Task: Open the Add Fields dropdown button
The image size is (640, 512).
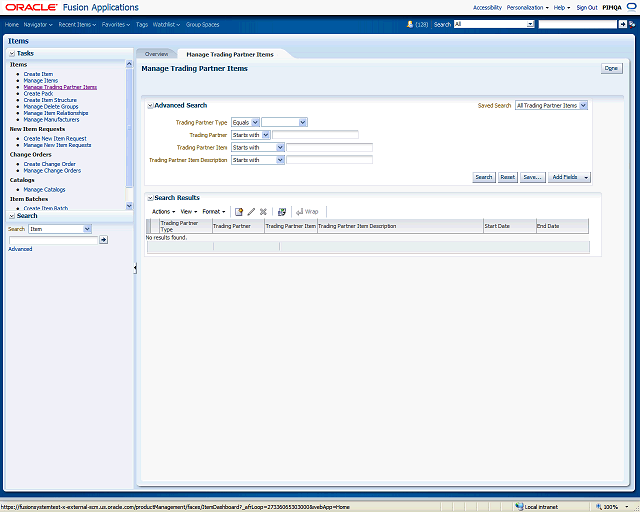Action: pos(569,177)
